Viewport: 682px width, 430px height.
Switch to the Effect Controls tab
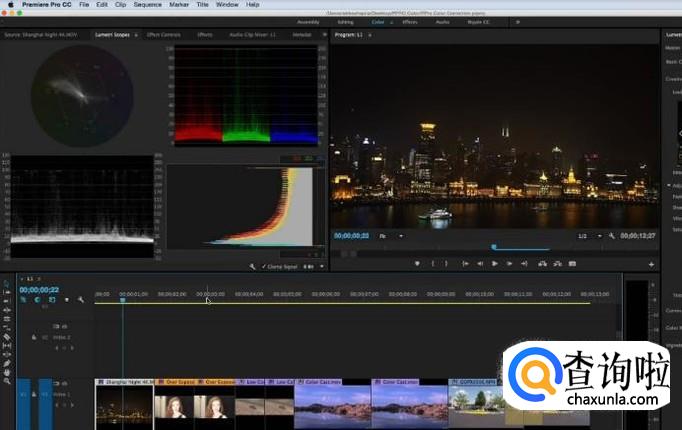[x=162, y=34]
